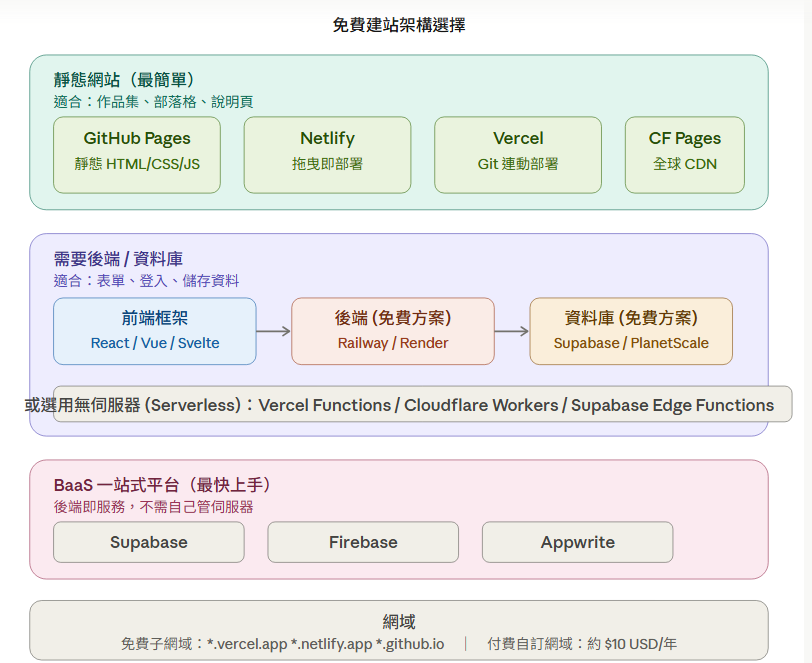The height and width of the screenshot is (663, 812).
Task: Select the 後端 (免費方案) Railway / Render box
Action: 393,331
